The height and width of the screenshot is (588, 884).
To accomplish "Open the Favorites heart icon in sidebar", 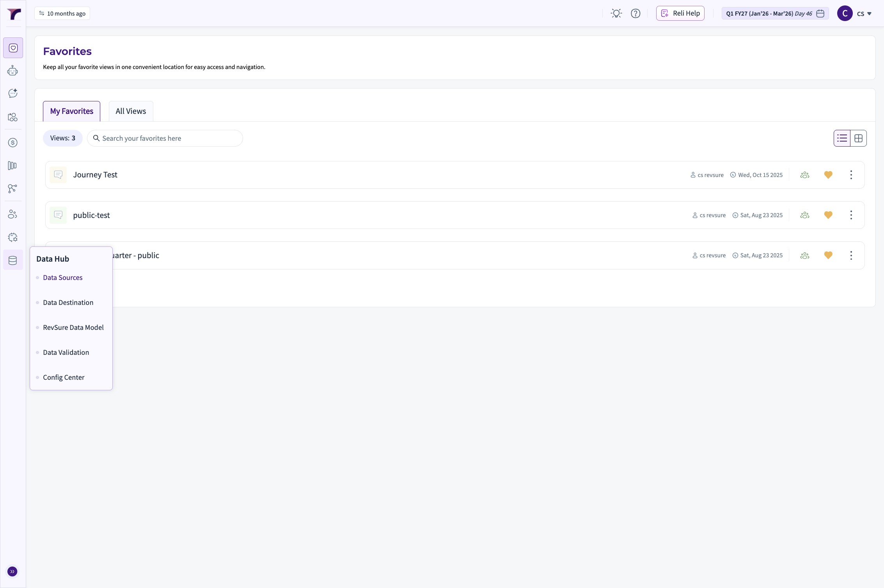I will [x=13, y=48].
